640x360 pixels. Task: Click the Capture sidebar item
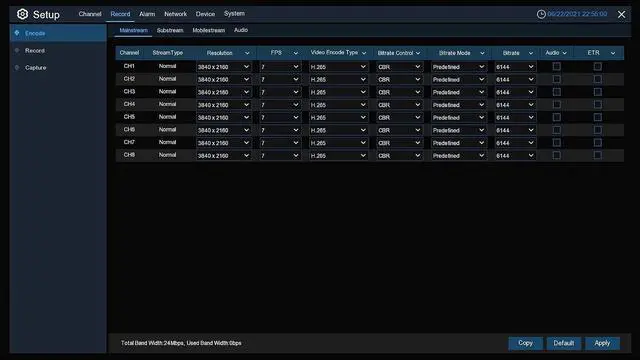58,68
